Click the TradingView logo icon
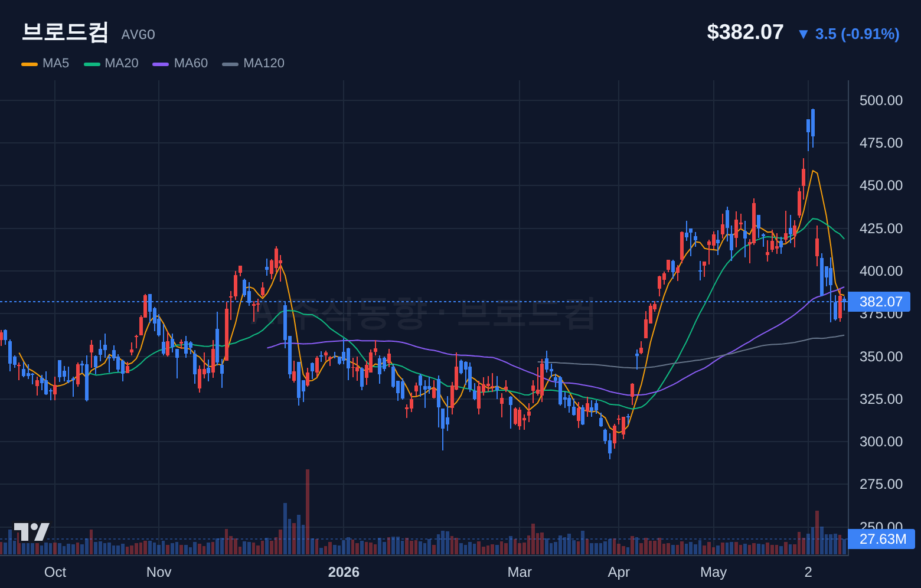921x588 pixels. coord(31,531)
